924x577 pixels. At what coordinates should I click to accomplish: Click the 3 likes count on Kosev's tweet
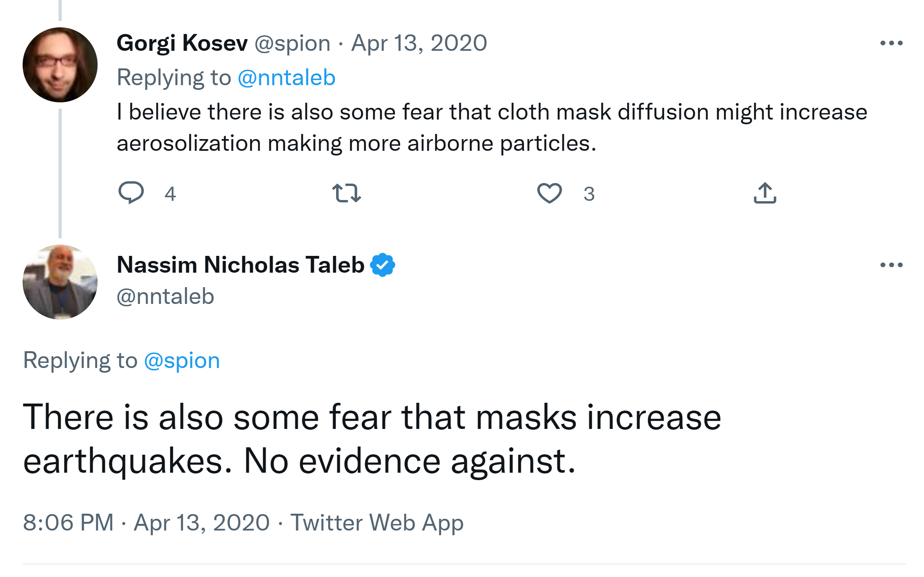click(589, 194)
